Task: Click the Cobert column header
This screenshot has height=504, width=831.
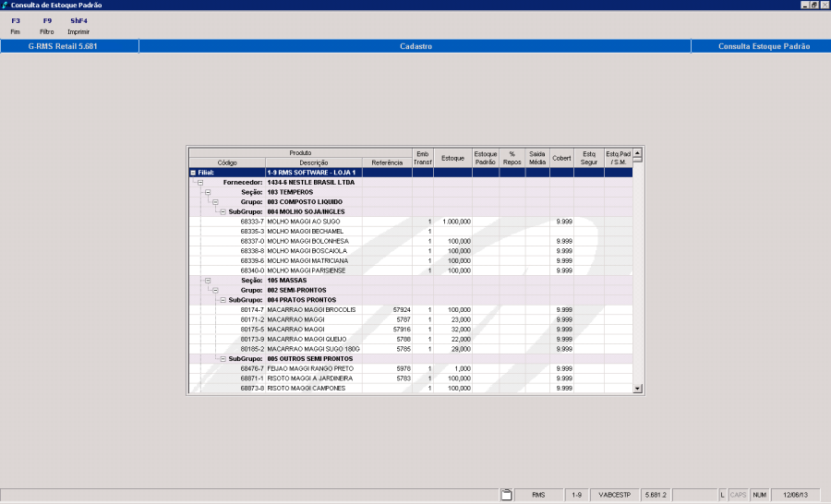Action: point(561,158)
